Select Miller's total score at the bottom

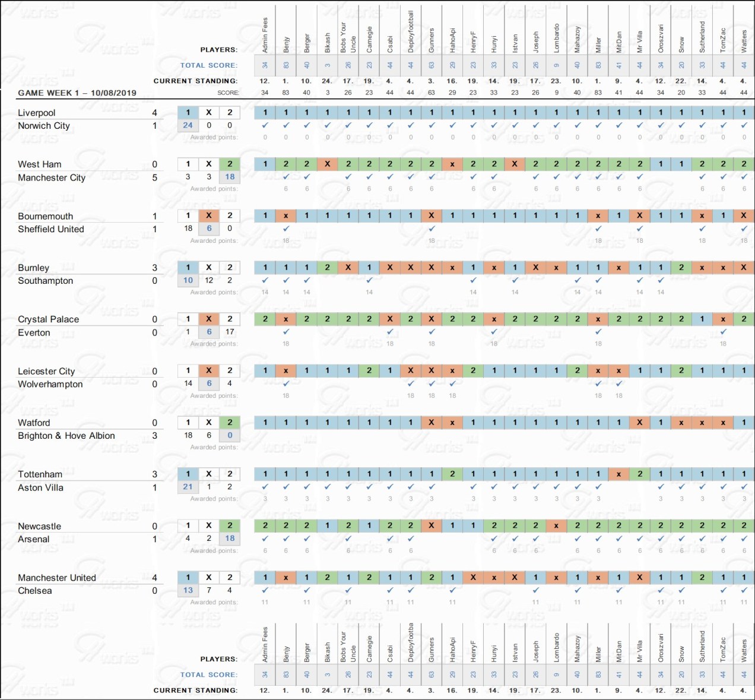[x=598, y=674]
